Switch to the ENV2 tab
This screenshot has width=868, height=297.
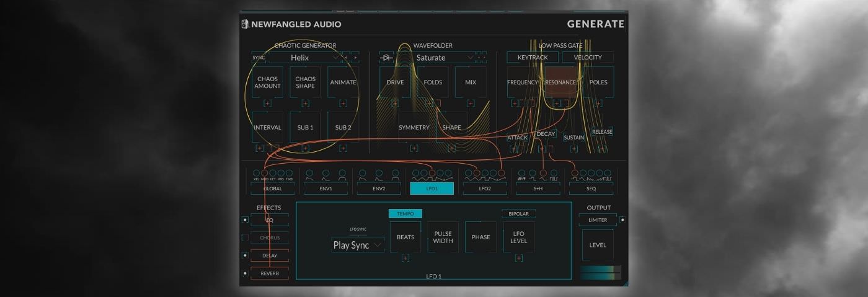[379, 188]
